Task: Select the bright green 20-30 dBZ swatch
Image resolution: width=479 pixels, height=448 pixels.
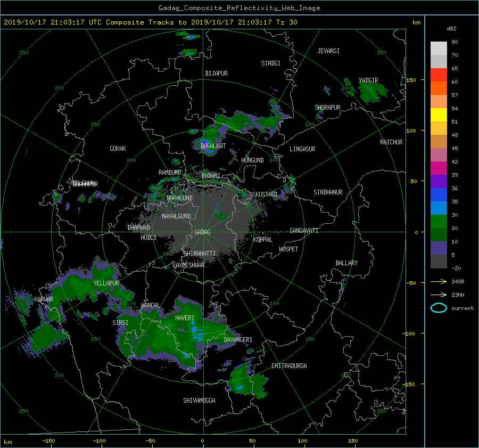Action: tap(439, 222)
